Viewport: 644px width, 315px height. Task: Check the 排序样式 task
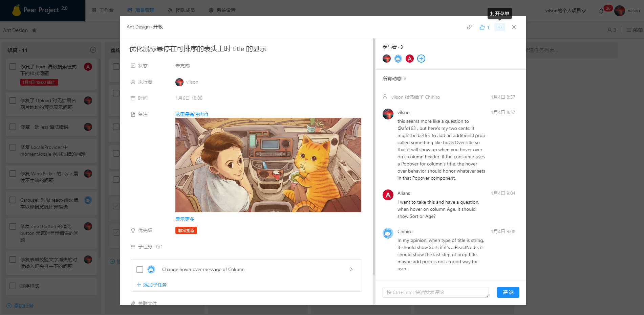click(x=13, y=286)
